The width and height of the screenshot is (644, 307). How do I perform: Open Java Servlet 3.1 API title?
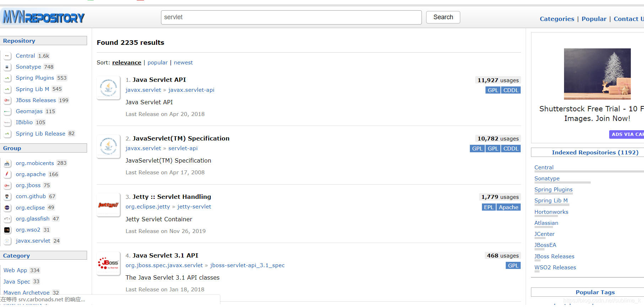[165, 255]
